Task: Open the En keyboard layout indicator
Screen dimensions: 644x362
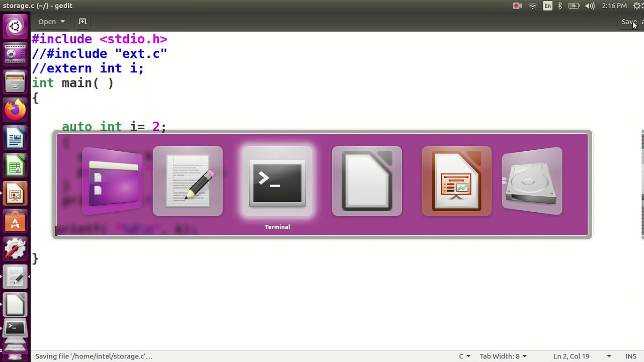Action: 547,6
